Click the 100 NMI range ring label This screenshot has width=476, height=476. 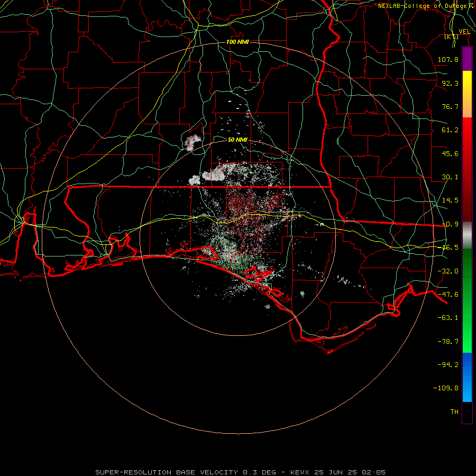pos(237,42)
